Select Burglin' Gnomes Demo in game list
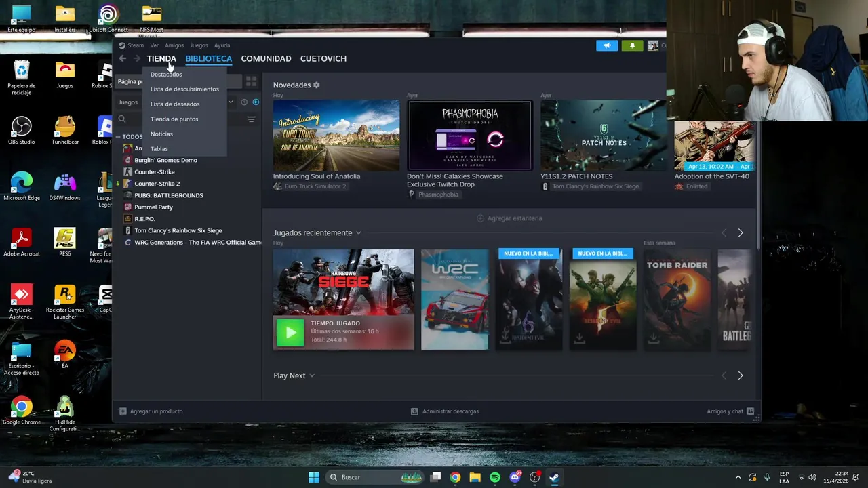Viewport: 868px width, 488px height. click(165, 160)
